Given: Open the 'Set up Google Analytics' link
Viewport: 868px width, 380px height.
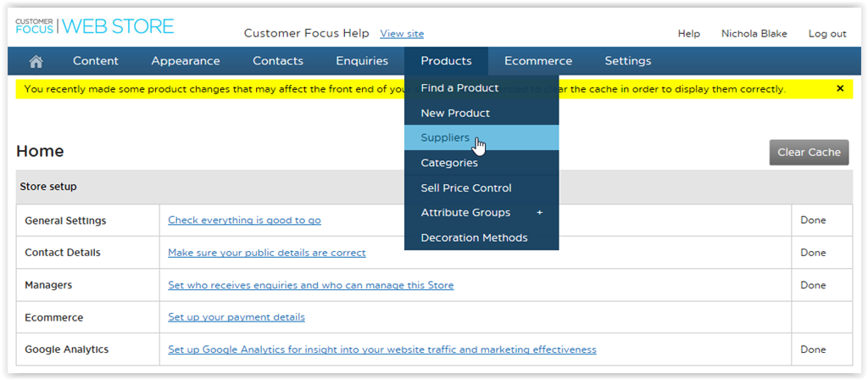Looking at the screenshot, I should (x=382, y=349).
